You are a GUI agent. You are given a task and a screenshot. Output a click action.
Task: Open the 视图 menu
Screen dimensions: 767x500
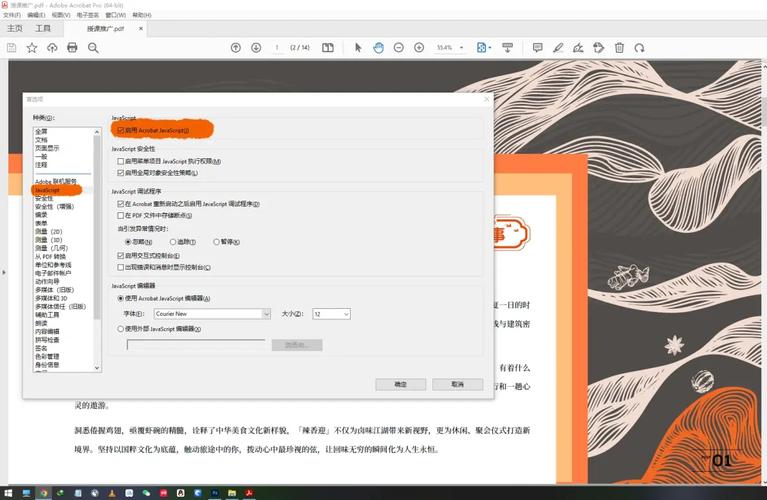coord(61,15)
